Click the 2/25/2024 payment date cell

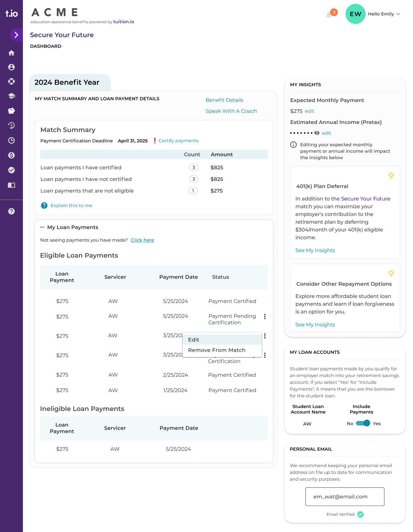point(176,375)
